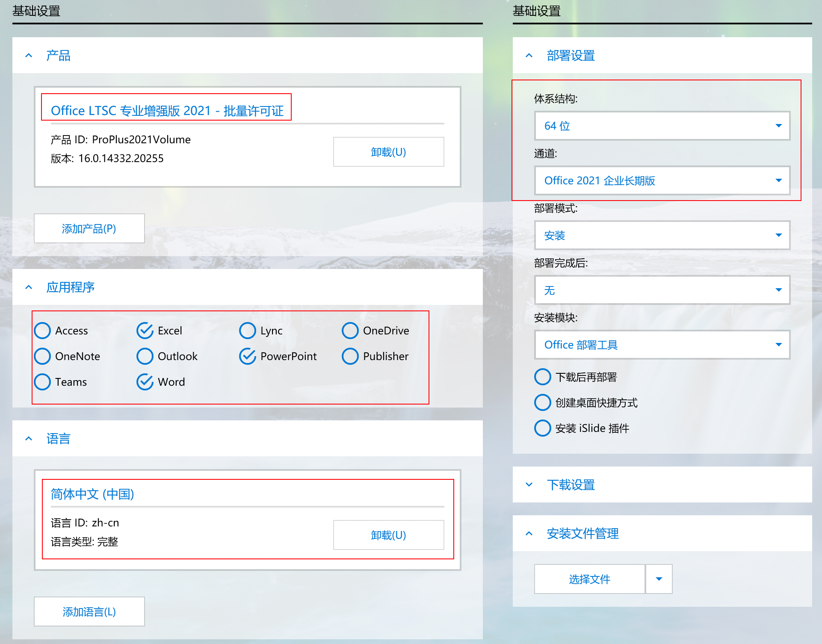Collapse the 产品 section

pyautogui.click(x=29, y=56)
